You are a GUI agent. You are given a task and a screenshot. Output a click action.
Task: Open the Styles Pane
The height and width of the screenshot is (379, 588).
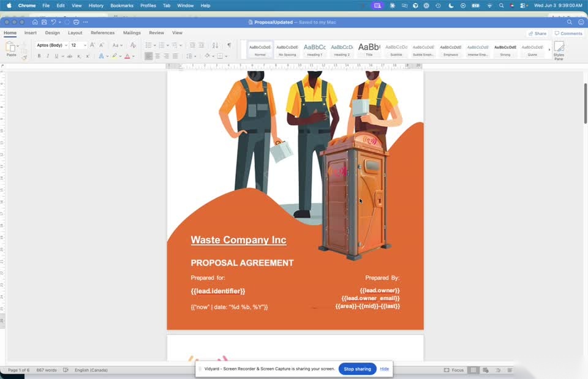pyautogui.click(x=559, y=51)
